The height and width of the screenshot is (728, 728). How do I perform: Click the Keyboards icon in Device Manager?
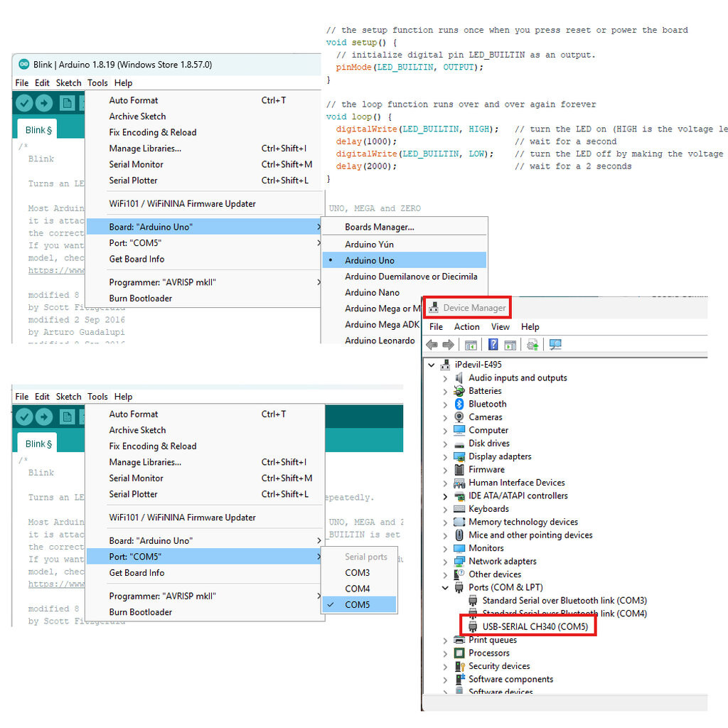pyautogui.click(x=459, y=509)
